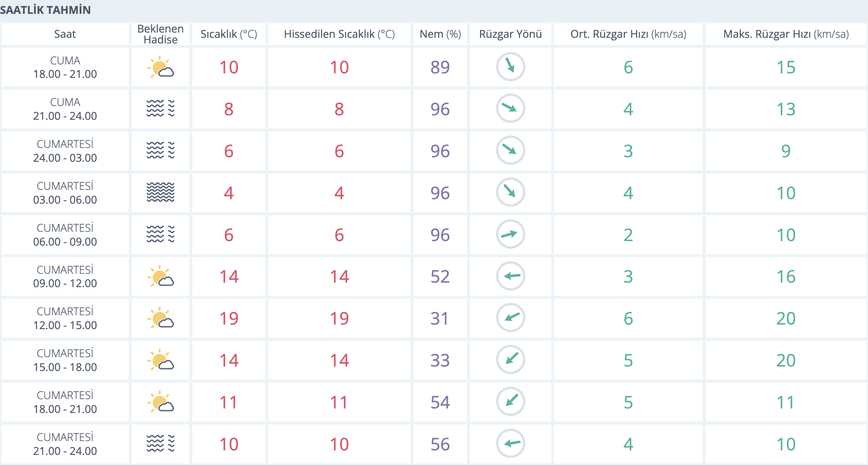Click max wind speed 13 for CUMA 21.00 - 24.00
Screen dimensions: 868x465
point(786,109)
